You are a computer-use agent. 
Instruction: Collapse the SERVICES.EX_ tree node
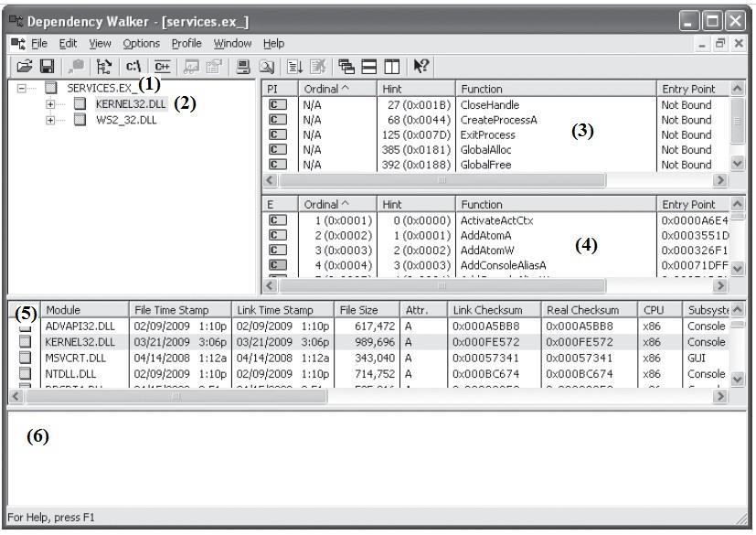(x=21, y=89)
